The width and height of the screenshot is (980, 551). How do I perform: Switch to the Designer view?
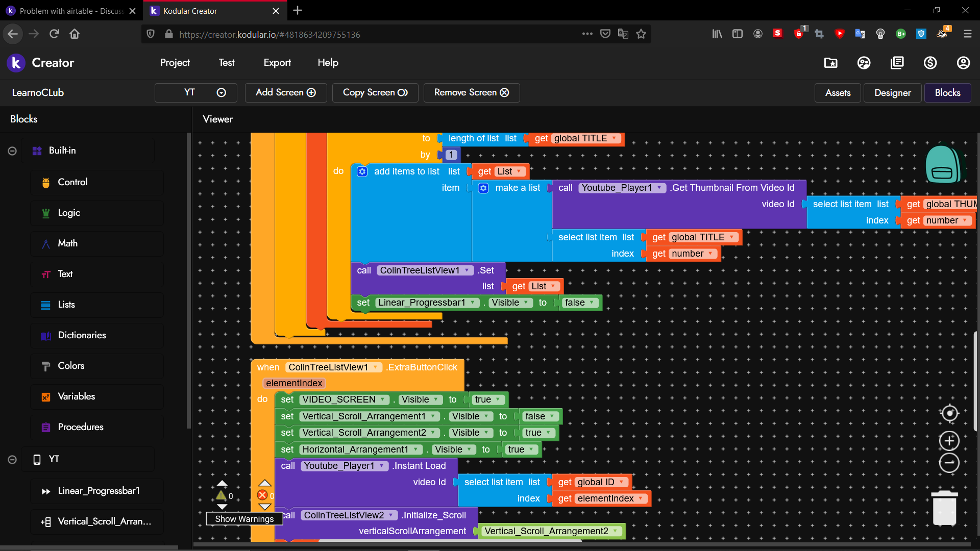892,93
